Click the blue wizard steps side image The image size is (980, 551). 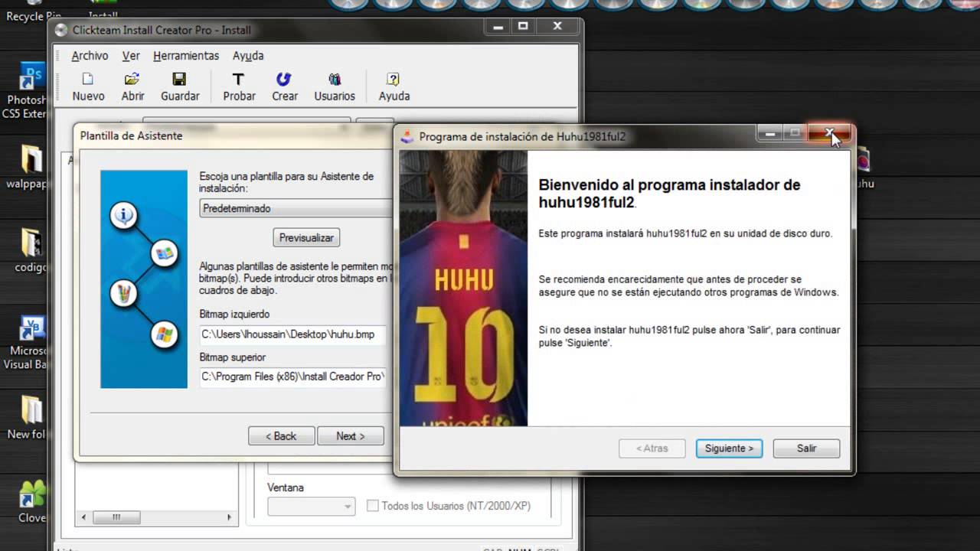point(144,279)
